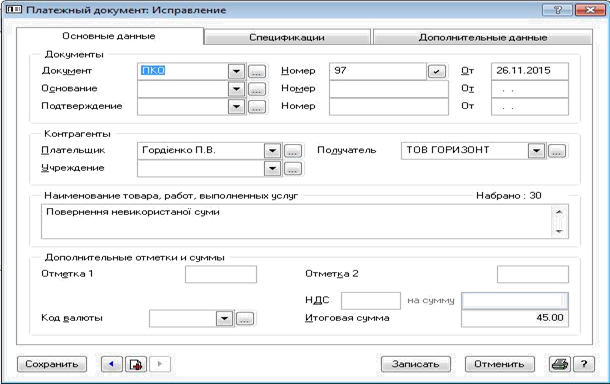The height and width of the screenshot is (384, 610).
Task: Focus the Номер field in the Основание row
Action: pos(389,89)
